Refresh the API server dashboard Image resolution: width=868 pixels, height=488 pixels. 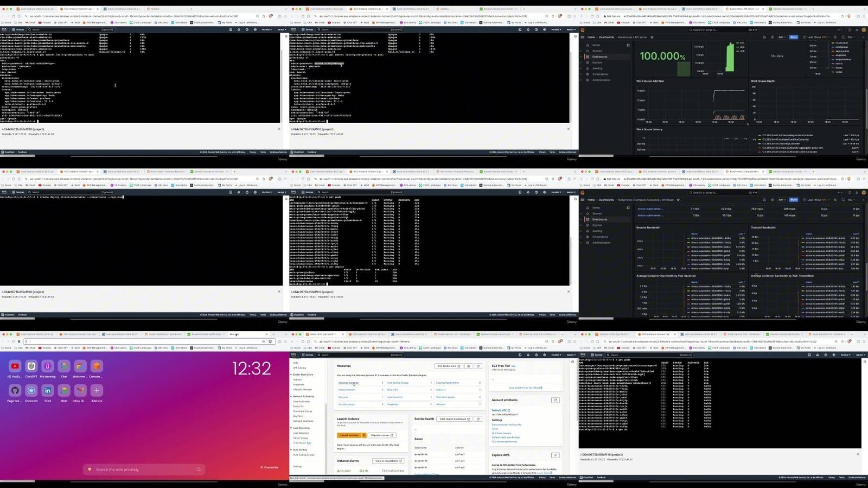coord(844,37)
